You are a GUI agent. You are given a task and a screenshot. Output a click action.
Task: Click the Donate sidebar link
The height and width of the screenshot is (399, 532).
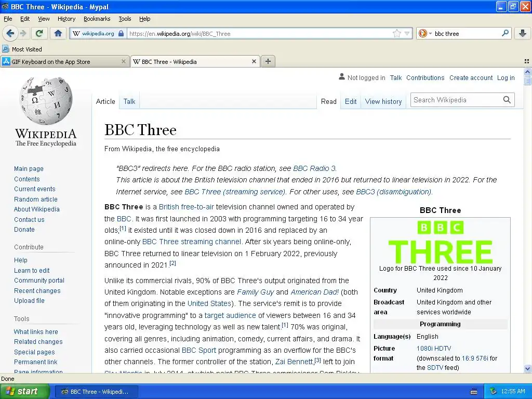pyautogui.click(x=24, y=229)
